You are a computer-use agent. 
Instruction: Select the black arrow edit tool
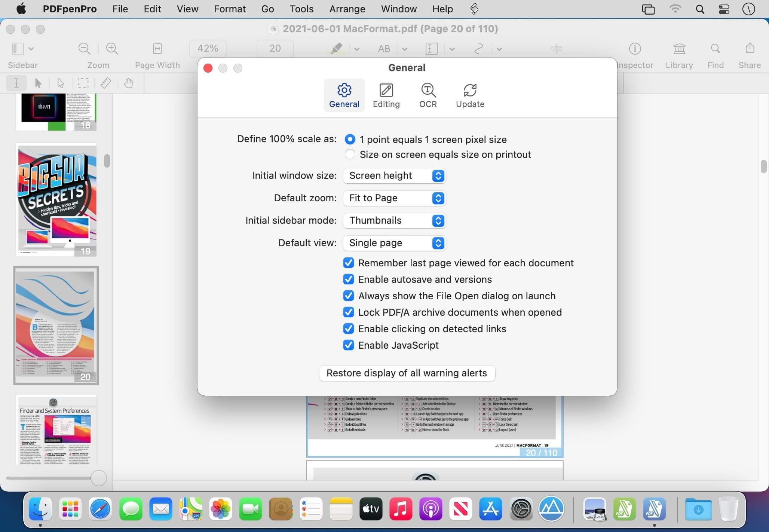click(38, 83)
